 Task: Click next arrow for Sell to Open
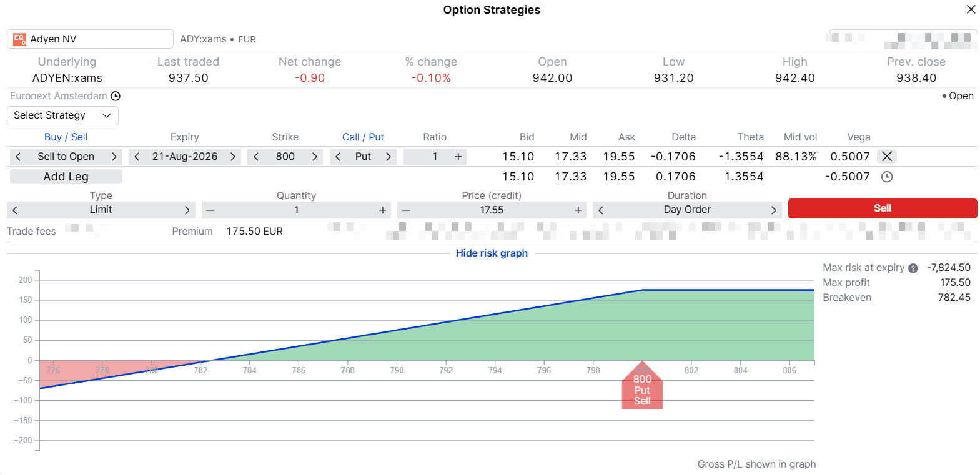[114, 157]
